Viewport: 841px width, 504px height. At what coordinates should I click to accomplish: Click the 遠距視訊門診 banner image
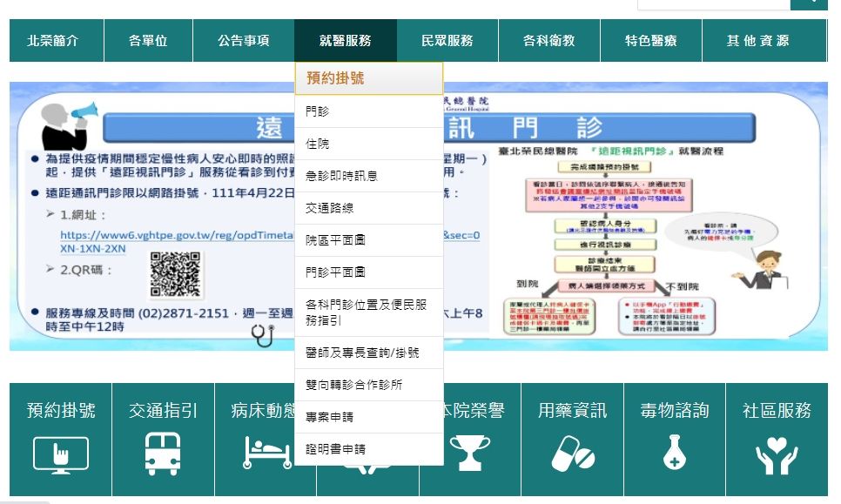(653, 218)
